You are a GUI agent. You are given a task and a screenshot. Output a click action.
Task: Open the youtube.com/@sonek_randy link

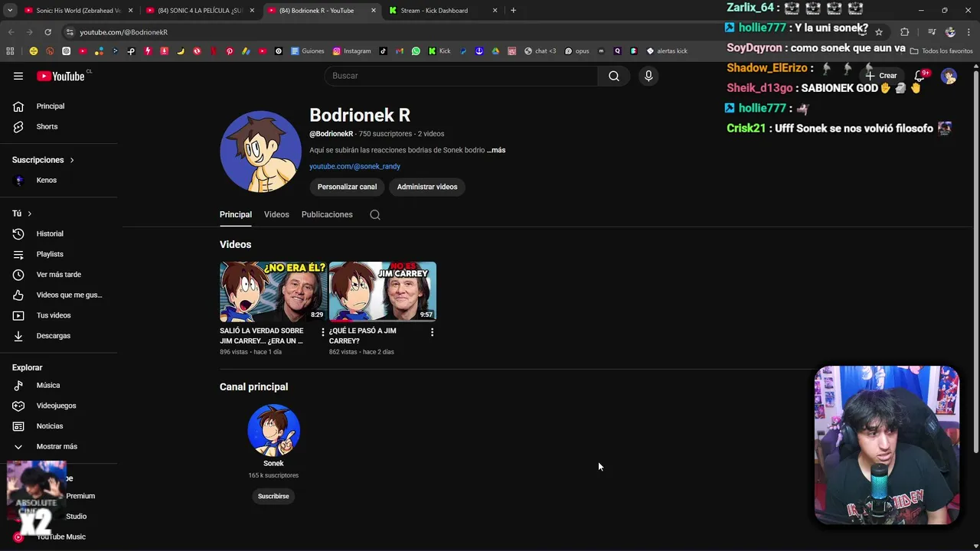pyautogui.click(x=354, y=166)
